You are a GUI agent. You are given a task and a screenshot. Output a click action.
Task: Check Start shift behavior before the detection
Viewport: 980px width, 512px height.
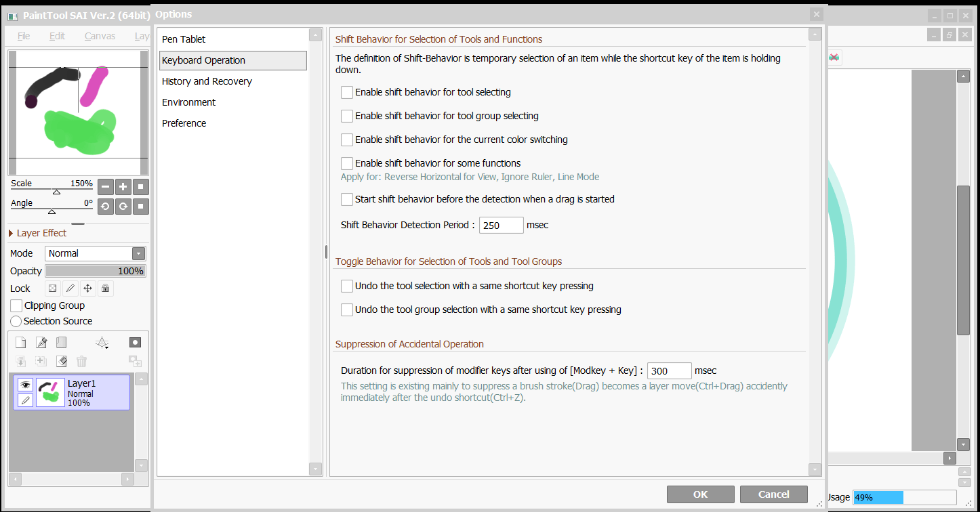point(347,199)
